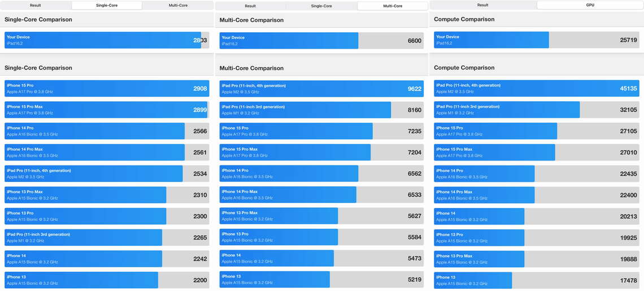Screen dimensions: 644x291
Task: Choose the iPad Pro M2 row scoring 45135
Action: point(537,88)
